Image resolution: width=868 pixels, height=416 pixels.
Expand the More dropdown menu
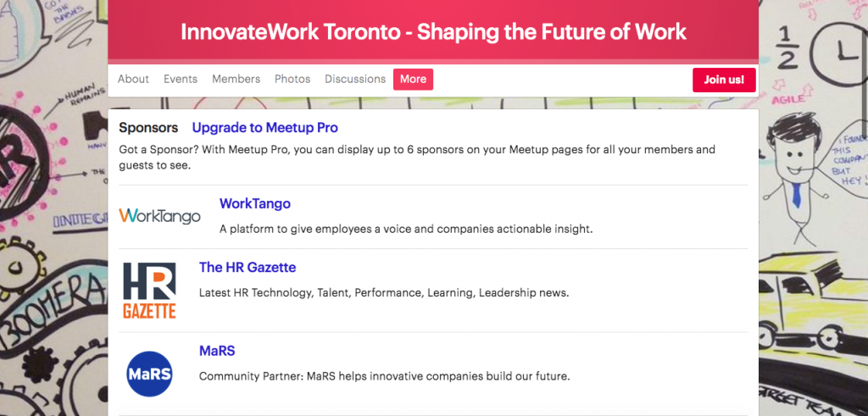pos(413,79)
